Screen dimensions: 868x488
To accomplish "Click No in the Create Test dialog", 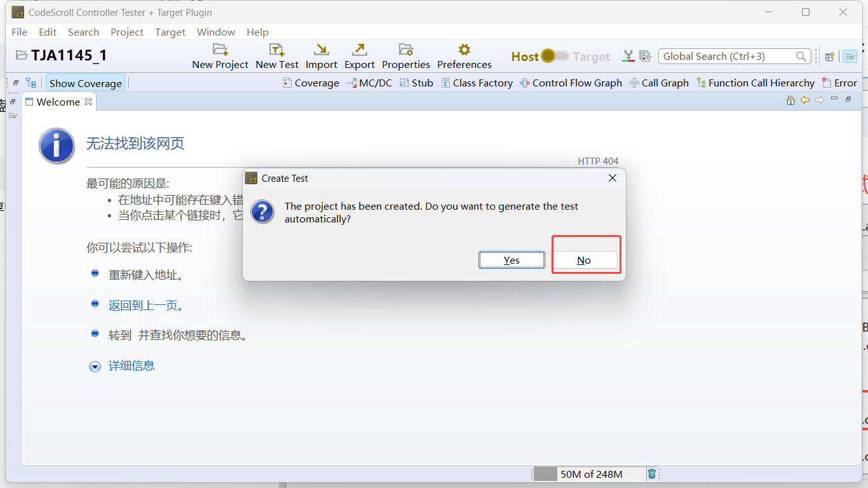I will 584,260.
